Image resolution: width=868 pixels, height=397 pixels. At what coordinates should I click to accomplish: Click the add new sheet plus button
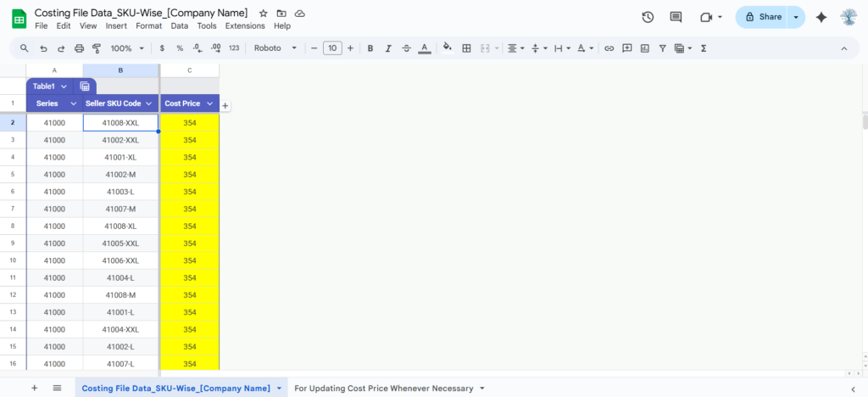pos(35,388)
